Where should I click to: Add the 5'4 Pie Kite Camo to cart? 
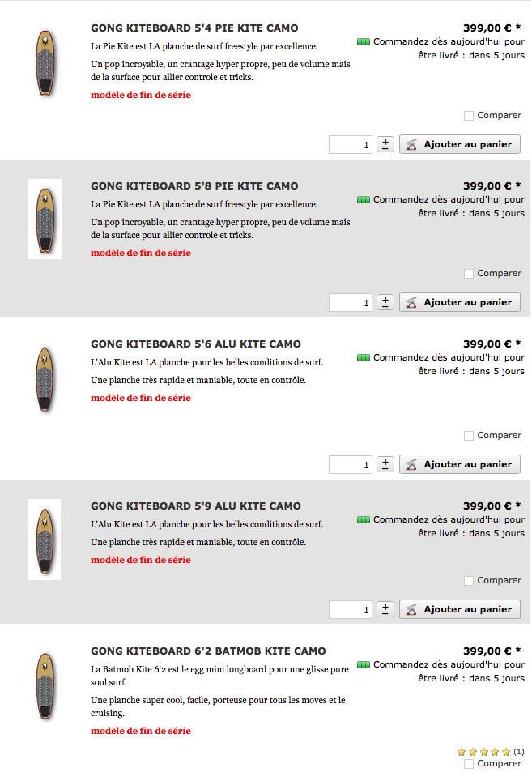460,144
